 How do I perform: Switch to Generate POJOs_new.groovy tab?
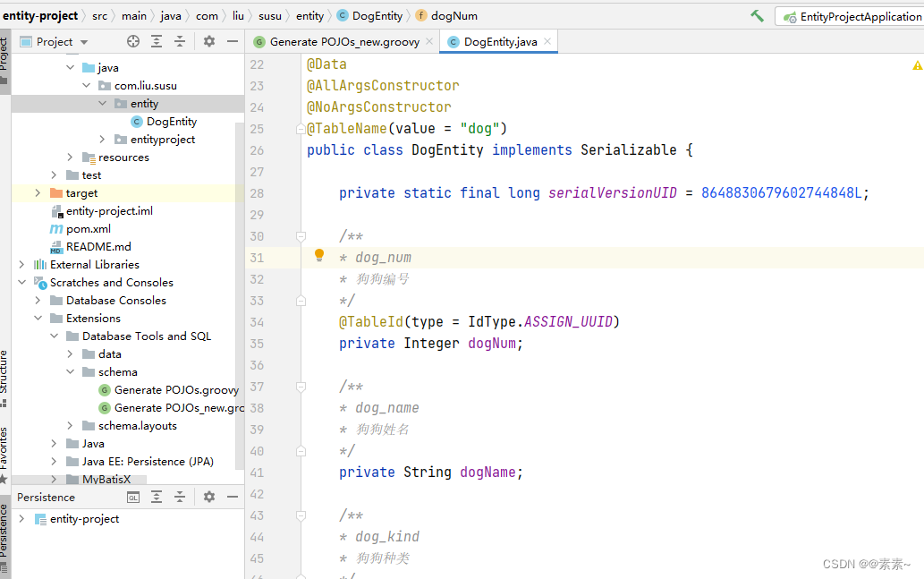(x=344, y=42)
